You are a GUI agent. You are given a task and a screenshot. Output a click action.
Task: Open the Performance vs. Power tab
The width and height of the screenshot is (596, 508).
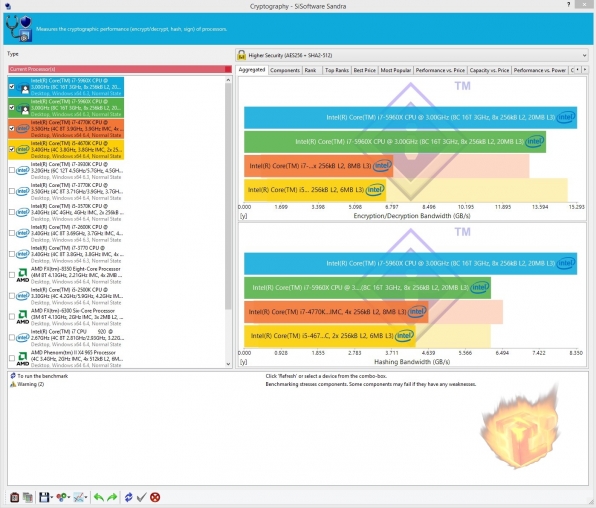click(x=539, y=70)
